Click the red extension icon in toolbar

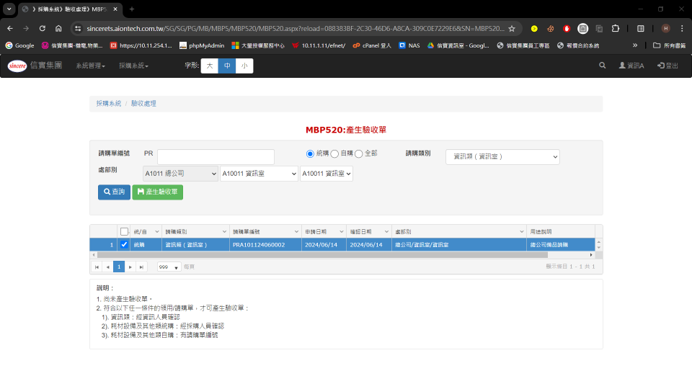pyautogui.click(x=567, y=29)
